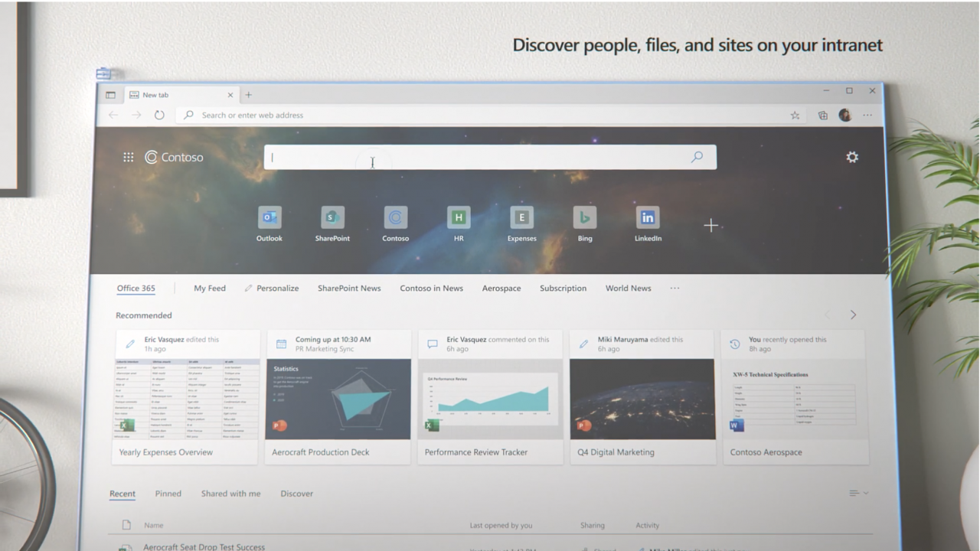The height and width of the screenshot is (551, 980).
Task: Click the Recommended section heading
Action: 144,315
